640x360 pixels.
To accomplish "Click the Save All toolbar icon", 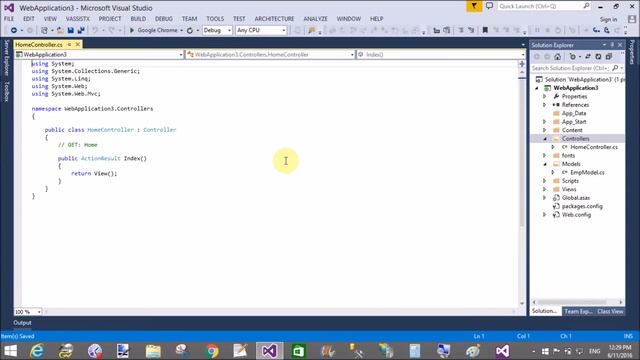I will pyautogui.click(x=81, y=30).
